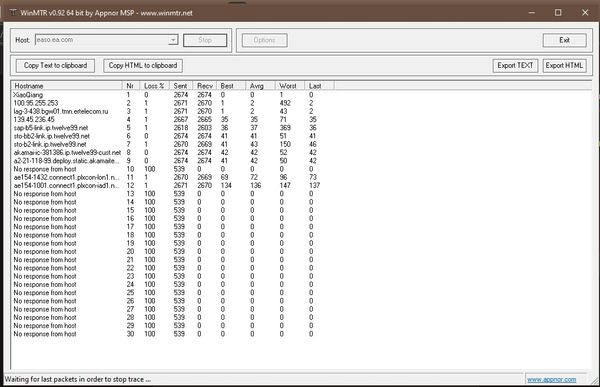600x387 pixels.
Task: Click the Avrg column header
Action: click(260, 86)
